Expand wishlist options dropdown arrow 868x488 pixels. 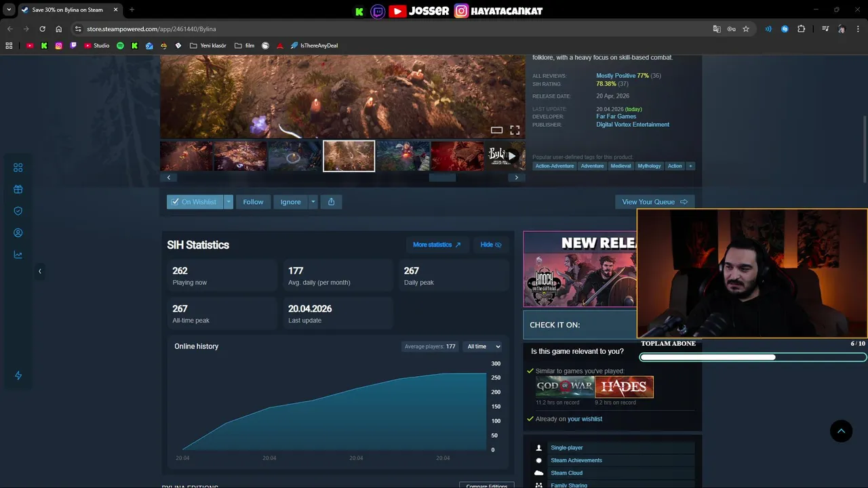(x=229, y=201)
